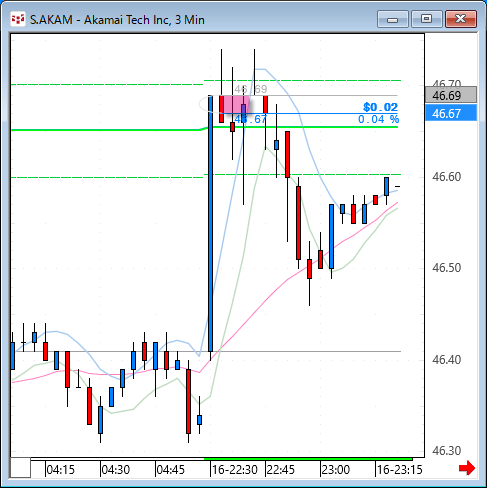The image size is (487, 488).
Task: Click the 16-23:15 time axis label
Action: coord(400,470)
